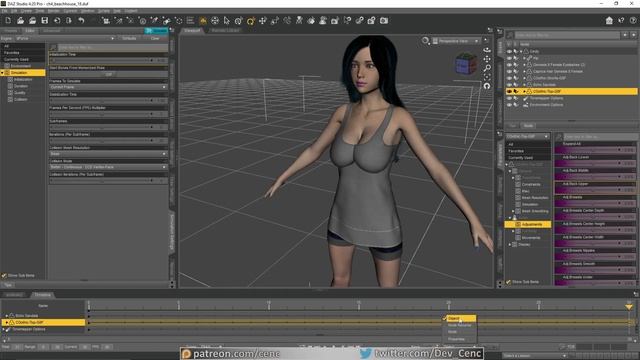Adjust the Adj Breasts purple slider

pos(595,203)
